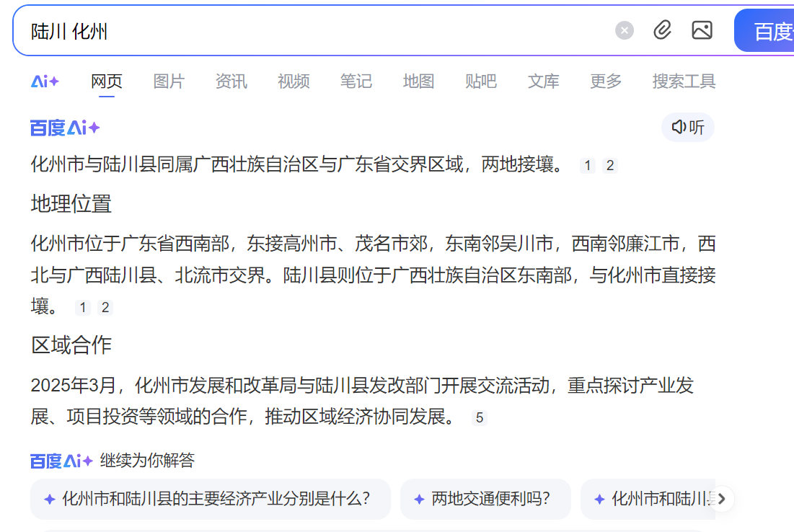Click the paperclip file upload icon

[663, 30]
